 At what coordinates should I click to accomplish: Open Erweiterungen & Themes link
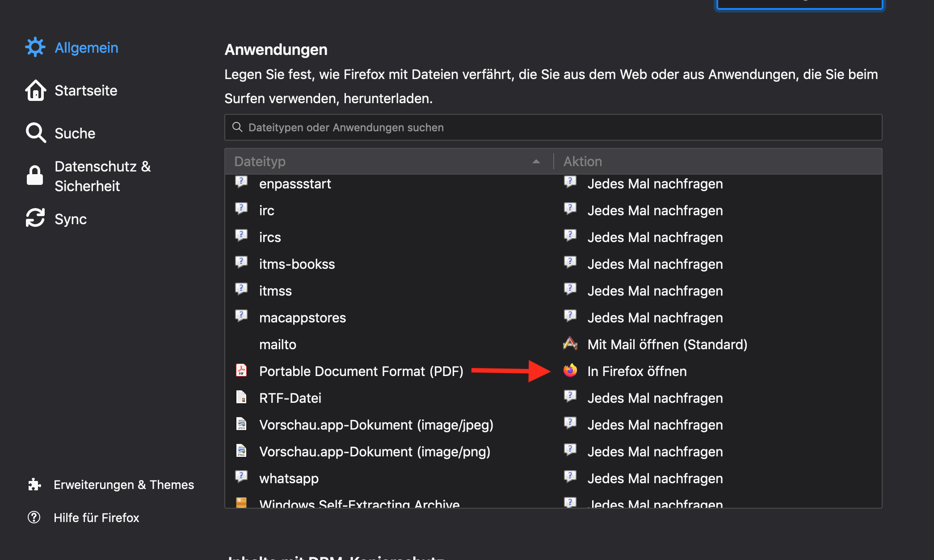pyautogui.click(x=124, y=485)
